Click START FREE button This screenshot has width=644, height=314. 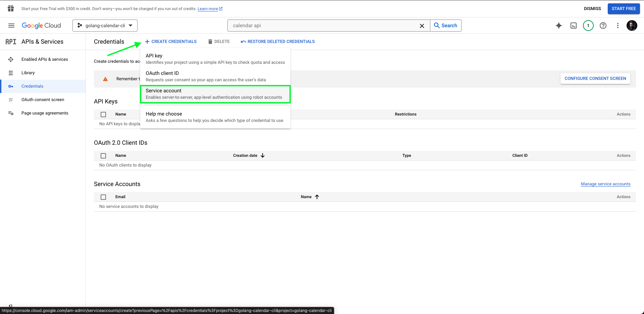point(624,9)
